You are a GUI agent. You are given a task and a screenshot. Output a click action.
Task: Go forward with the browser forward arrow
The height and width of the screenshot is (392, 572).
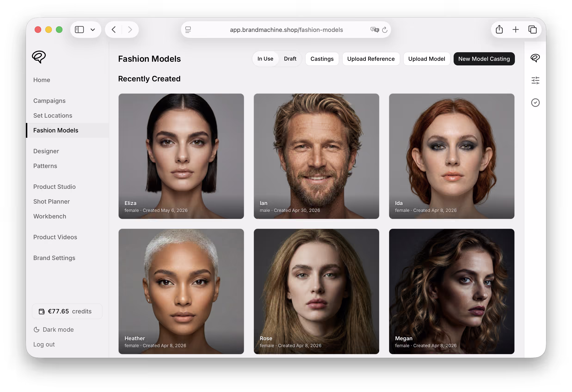(x=130, y=30)
